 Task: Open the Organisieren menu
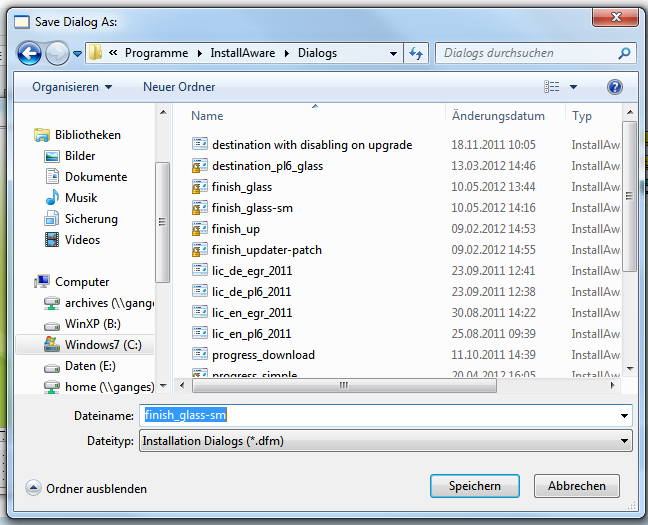pyautogui.click(x=72, y=87)
